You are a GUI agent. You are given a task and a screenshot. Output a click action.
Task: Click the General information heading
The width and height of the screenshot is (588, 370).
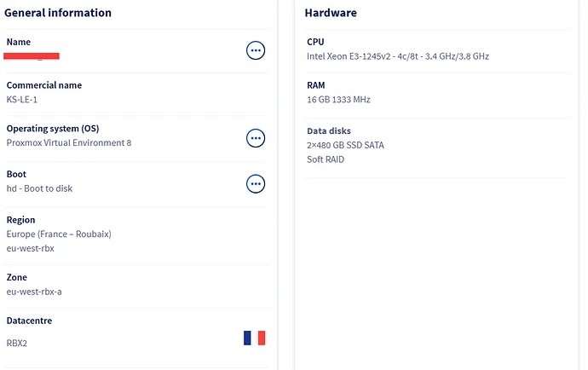(x=58, y=14)
